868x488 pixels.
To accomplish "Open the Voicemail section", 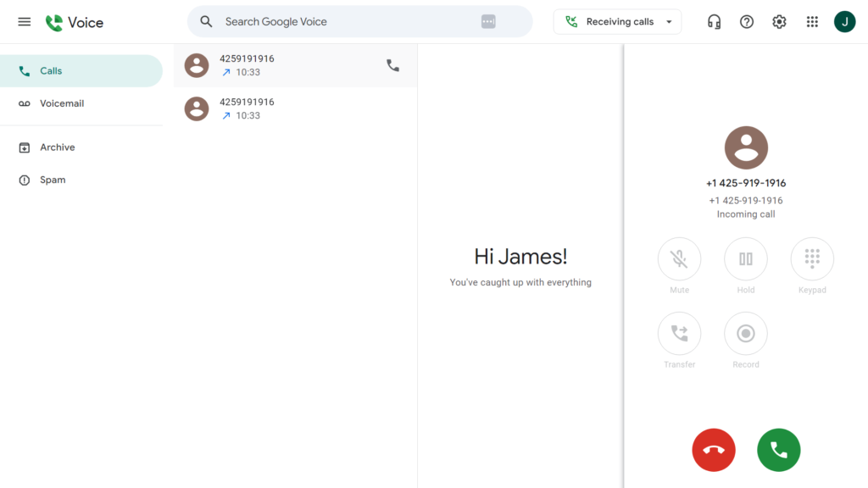I will (60, 103).
